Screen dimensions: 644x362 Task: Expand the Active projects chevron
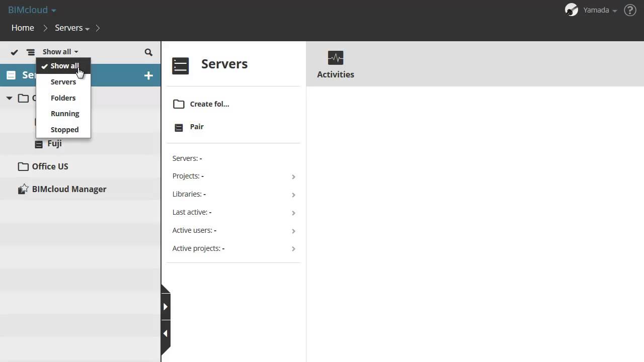(293, 249)
